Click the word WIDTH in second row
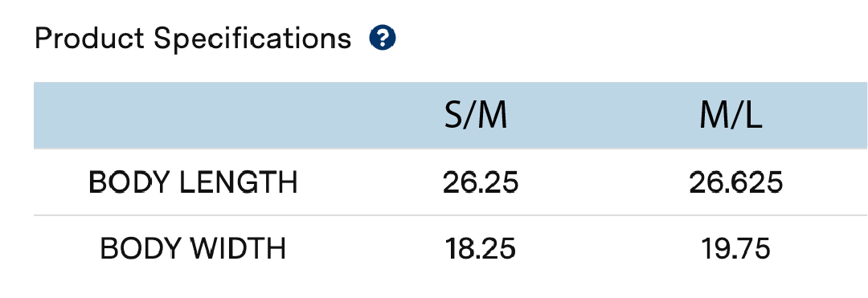Image resolution: width=868 pixels, height=298 pixels. (x=239, y=249)
